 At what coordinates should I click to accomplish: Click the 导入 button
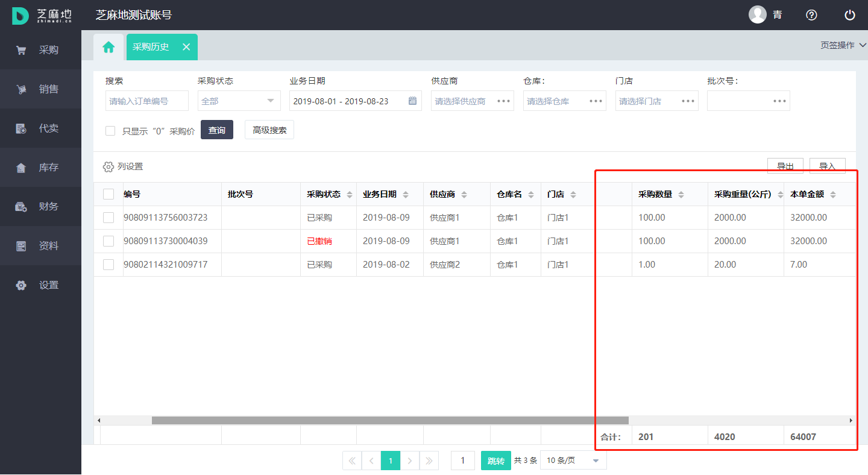pyautogui.click(x=828, y=166)
